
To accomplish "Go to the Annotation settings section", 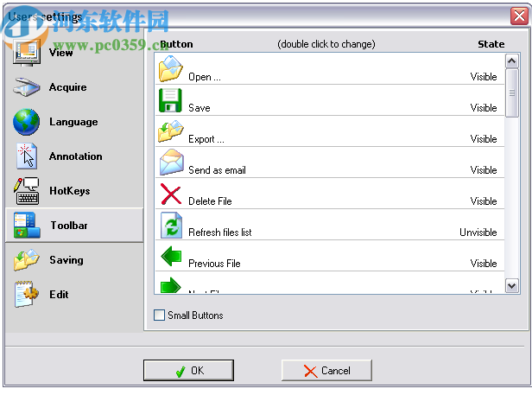I will click(x=74, y=156).
